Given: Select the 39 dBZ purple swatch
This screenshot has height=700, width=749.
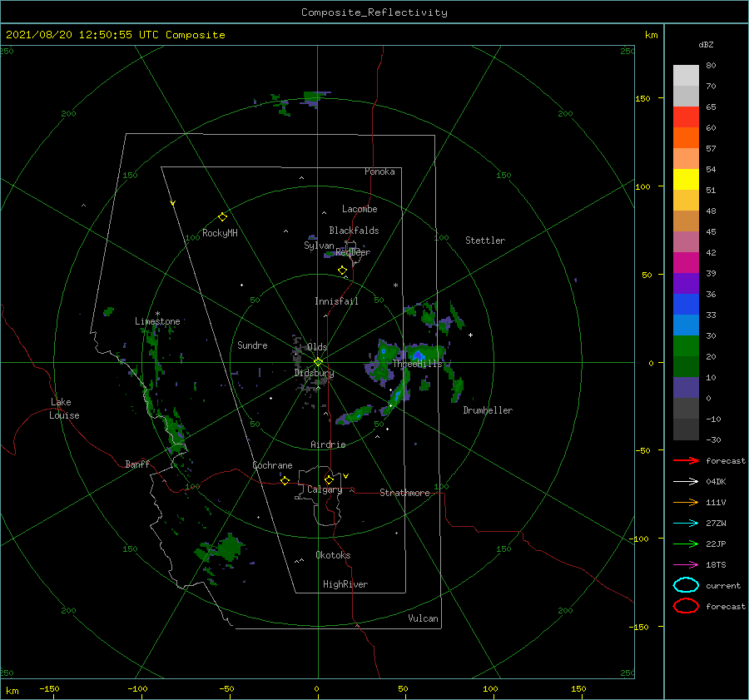Looking at the screenshot, I should [686, 283].
